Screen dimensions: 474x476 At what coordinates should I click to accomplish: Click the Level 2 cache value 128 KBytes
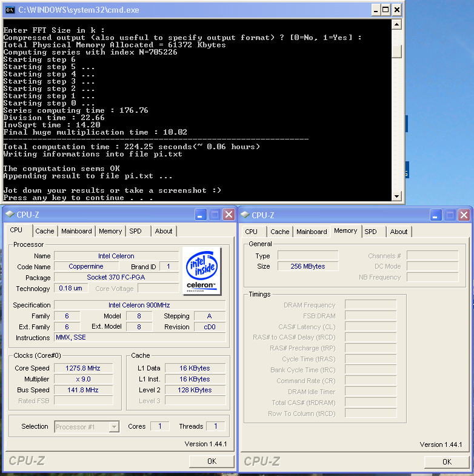pyautogui.click(x=195, y=390)
